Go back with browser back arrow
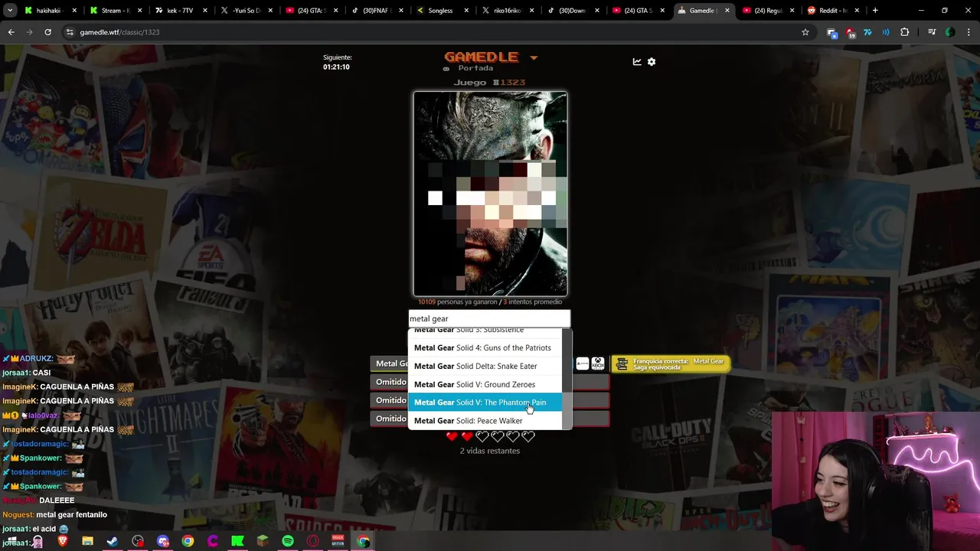Image resolution: width=980 pixels, height=551 pixels. coord(11,32)
